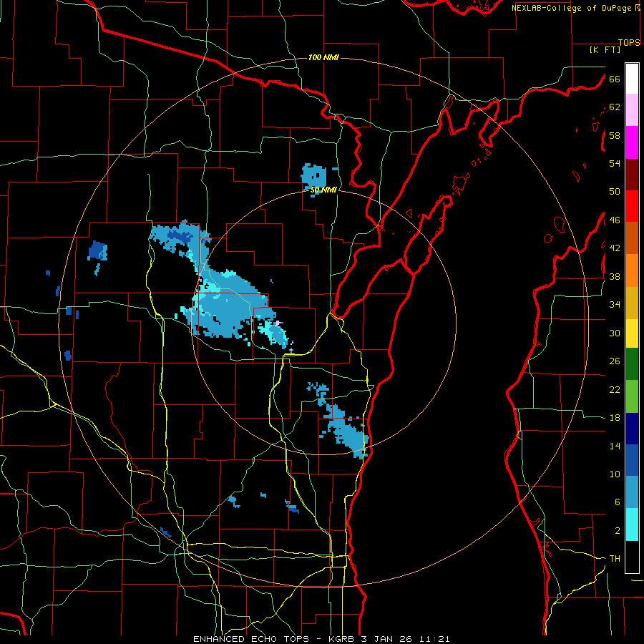Image resolution: width=644 pixels, height=644 pixels.
Task: Select the 14 scale value
Action: pyautogui.click(x=615, y=446)
